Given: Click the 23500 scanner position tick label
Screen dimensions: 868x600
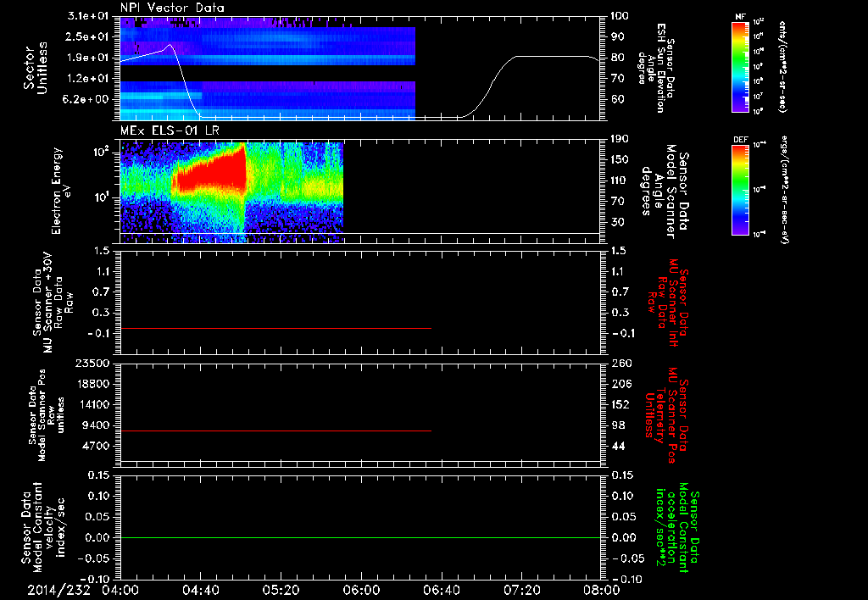Looking at the screenshot, I should tap(93, 363).
